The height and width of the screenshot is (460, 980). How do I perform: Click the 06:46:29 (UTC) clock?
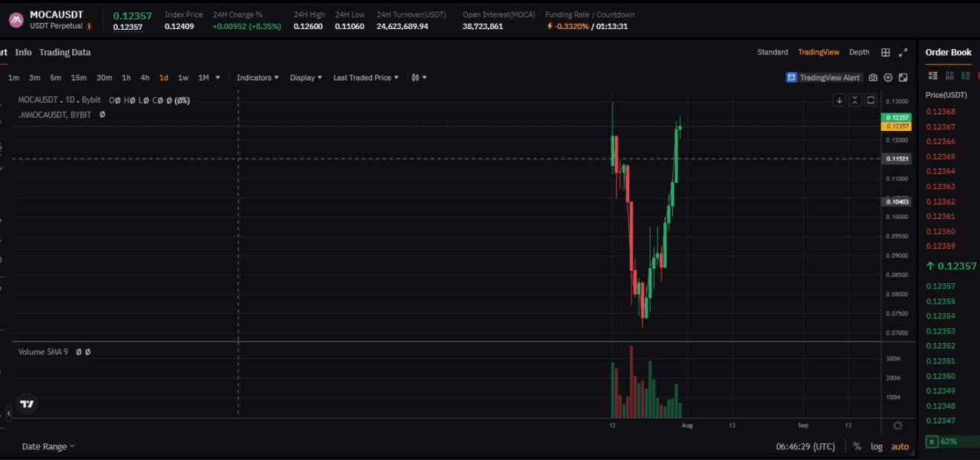(805, 446)
